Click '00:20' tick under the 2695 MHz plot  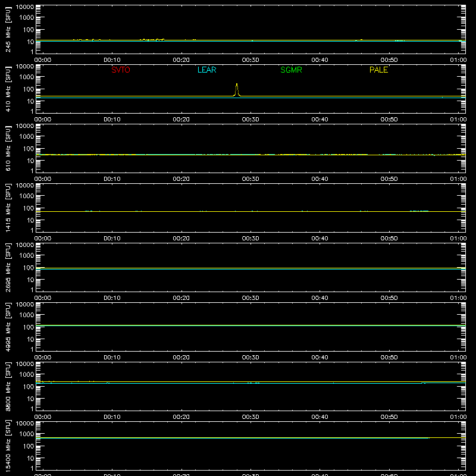(181, 298)
